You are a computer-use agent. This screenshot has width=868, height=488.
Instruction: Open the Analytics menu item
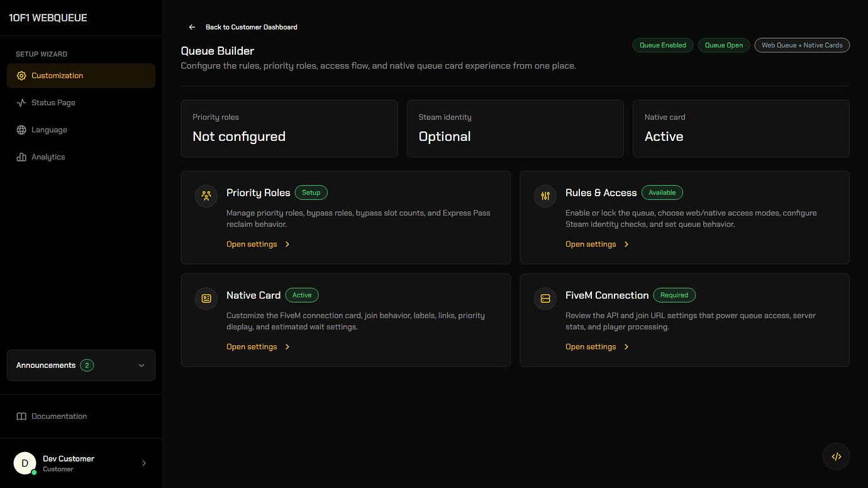point(81,157)
